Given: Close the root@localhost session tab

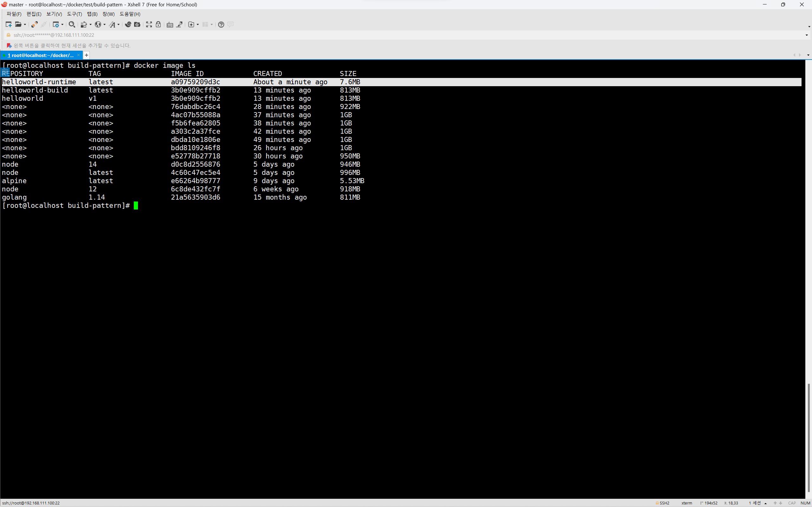Looking at the screenshot, I should tap(79, 55).
